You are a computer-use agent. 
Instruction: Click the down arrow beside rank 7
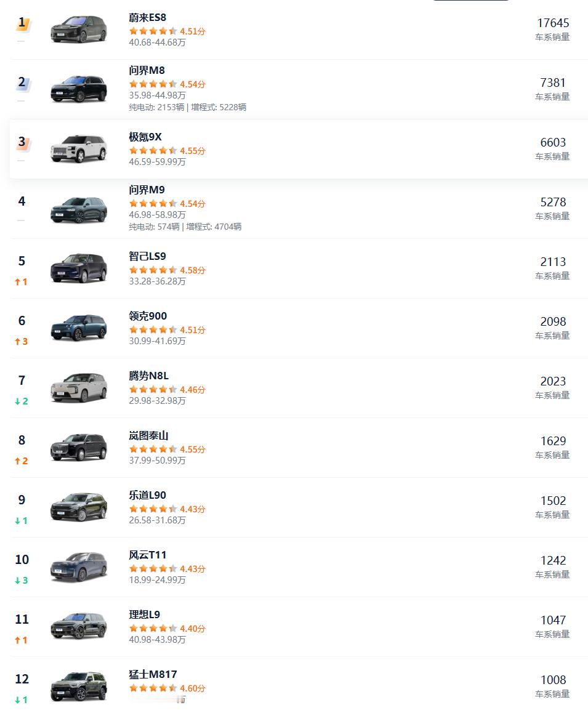(18, 401)
